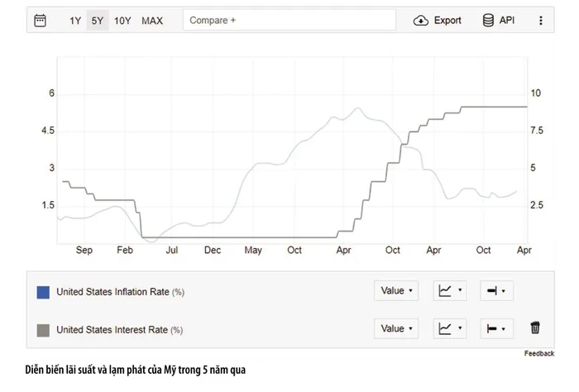The width and height of the screenshot is (579, 392).
Task: Delete Interest Rate series with trash icon
Action: (535, 327)
